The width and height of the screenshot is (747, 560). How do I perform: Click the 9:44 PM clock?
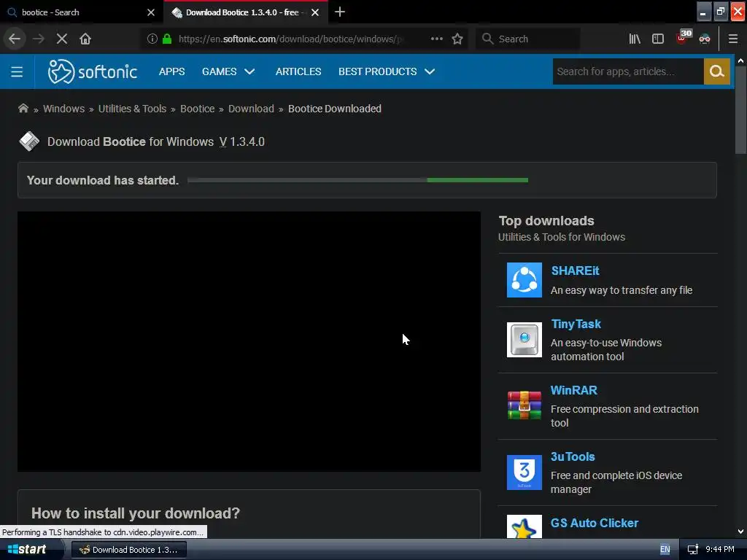720,550
